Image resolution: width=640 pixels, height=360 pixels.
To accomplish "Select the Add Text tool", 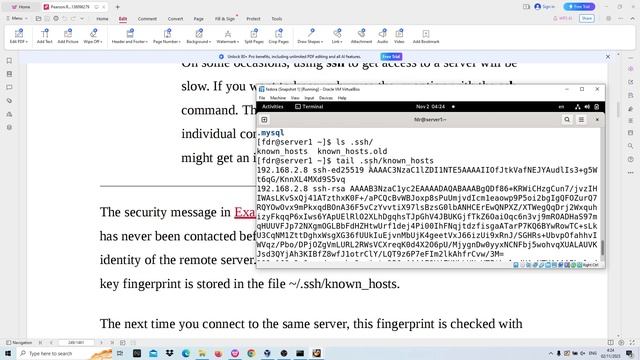I will pyautogui.click(x=44, y=36).
